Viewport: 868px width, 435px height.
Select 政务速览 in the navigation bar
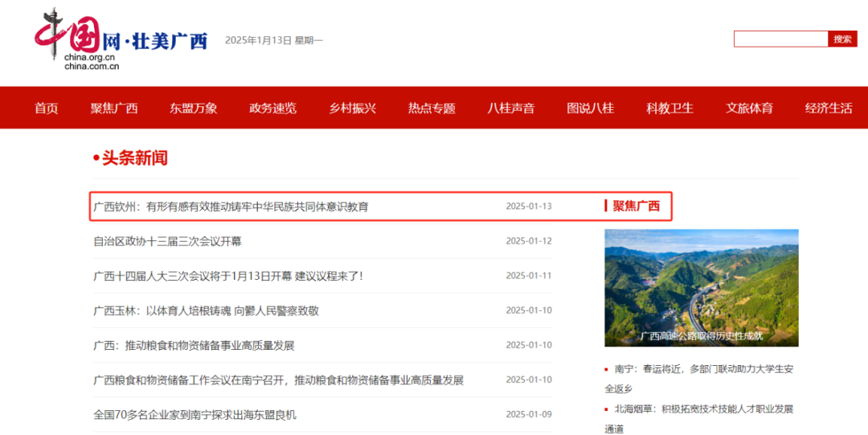click(273, 108)
